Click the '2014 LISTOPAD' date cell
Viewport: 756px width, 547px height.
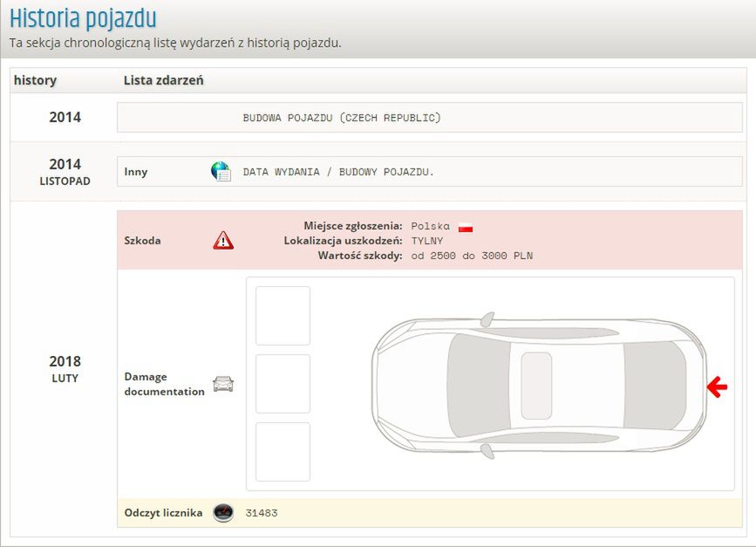pos(65,172)
